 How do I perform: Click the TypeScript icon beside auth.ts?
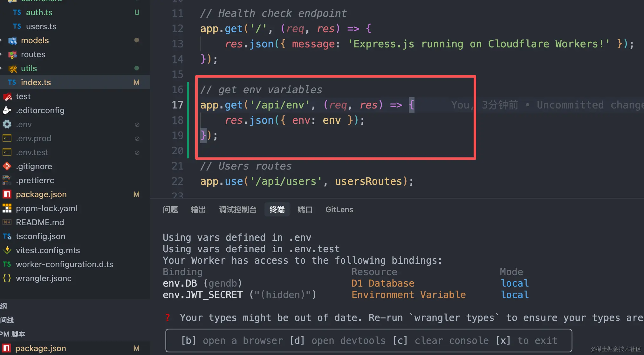pyautogui.click(x=17, y=12)
